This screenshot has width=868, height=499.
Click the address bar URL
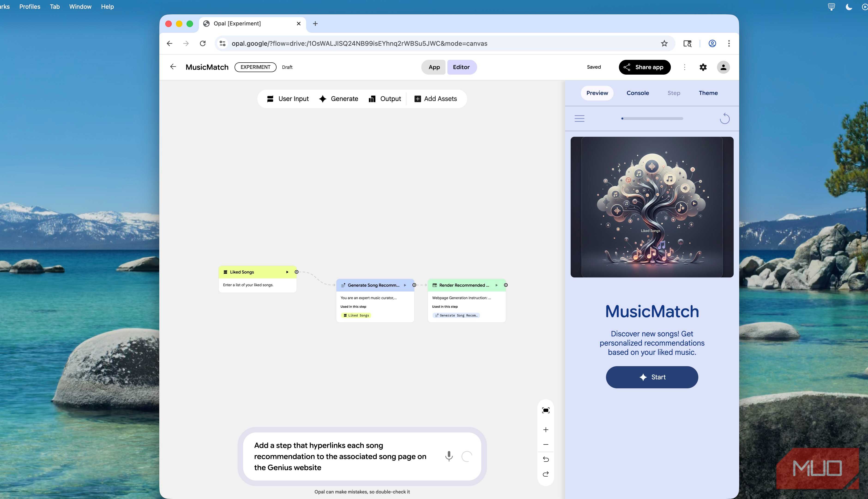tap(359, 43)
